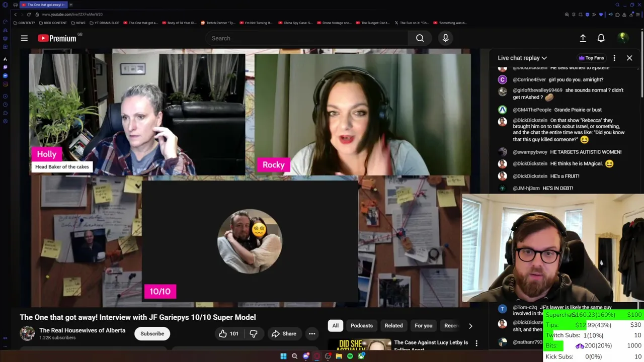Image resolution: width=644 pixels, height=362 pixels.
Task: Click @GM4ThePeople chat username
Action: click(532, 110)
